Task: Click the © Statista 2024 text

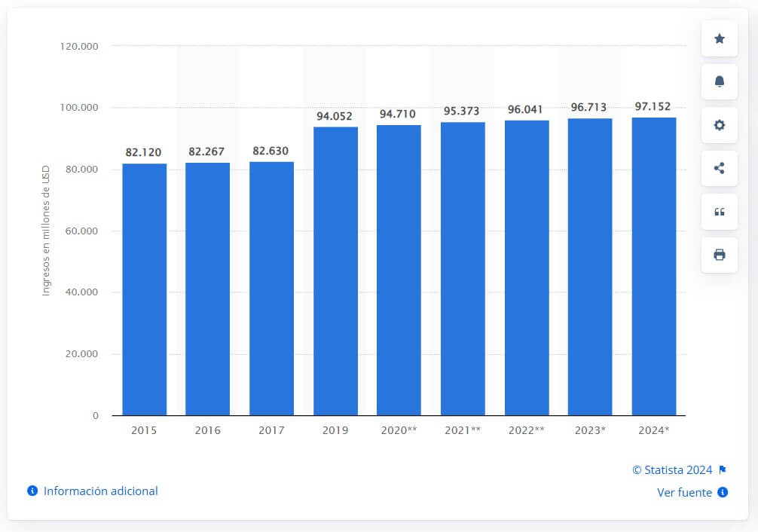Action: coord(672,469)
